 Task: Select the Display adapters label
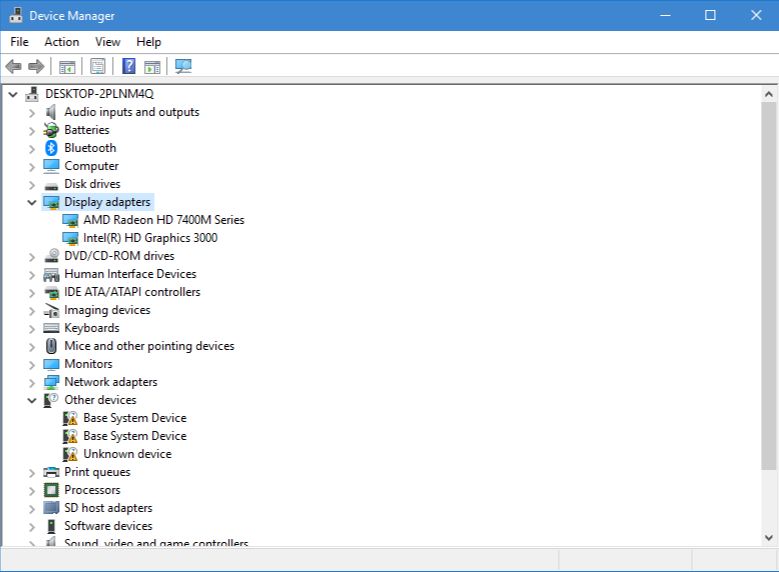(x=107, y=202)
